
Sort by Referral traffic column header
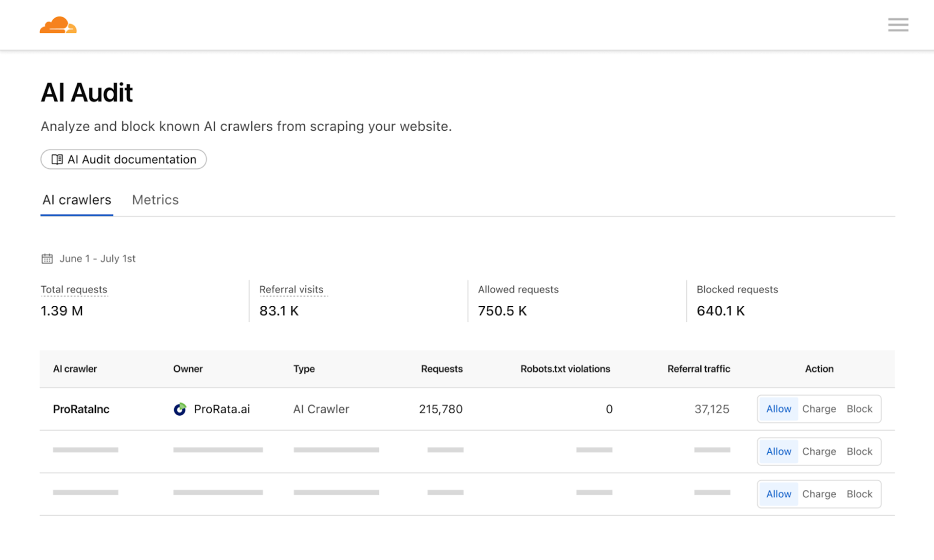pos(699,369)
